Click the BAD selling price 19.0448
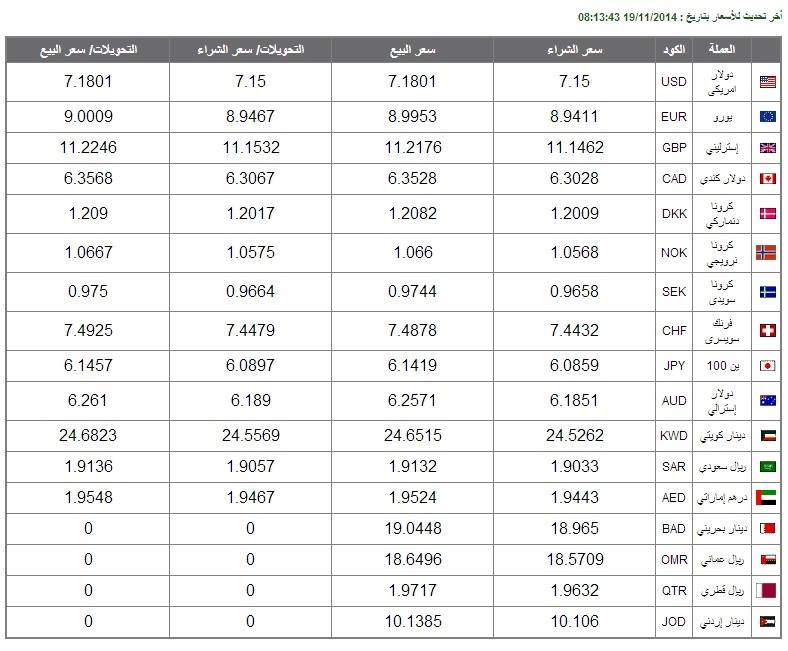 pos(413,528)
